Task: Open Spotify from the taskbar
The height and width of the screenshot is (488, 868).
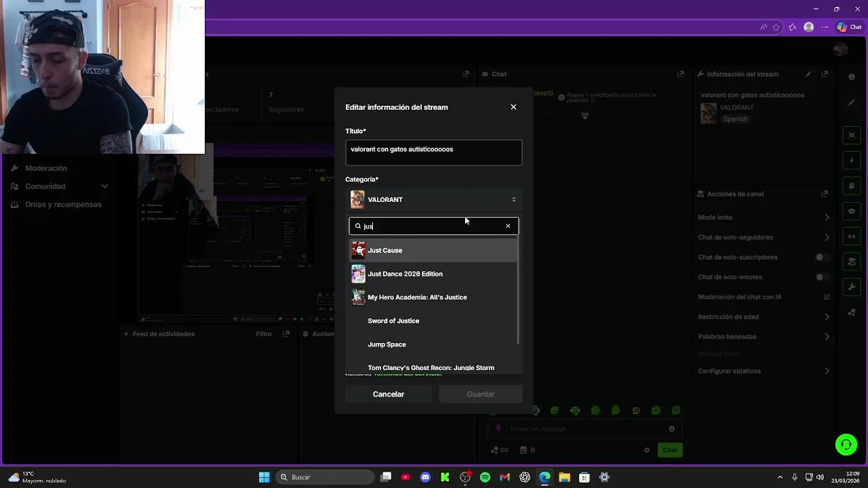Action: (485, 477)
